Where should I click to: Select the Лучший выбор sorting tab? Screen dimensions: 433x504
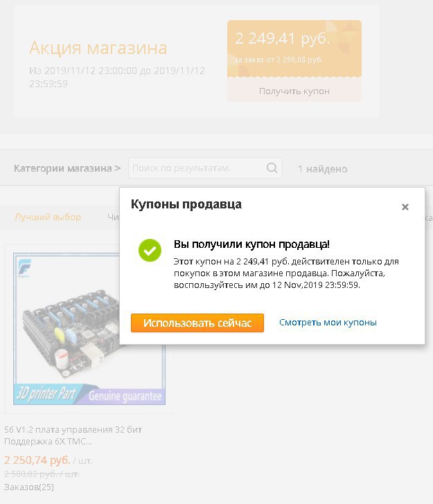(48, 217)
